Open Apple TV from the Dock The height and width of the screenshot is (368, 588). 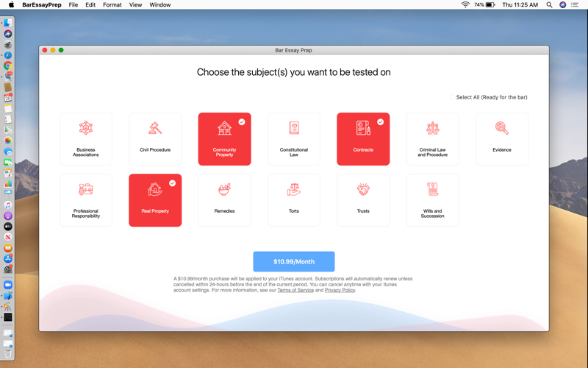coord(8,227)
